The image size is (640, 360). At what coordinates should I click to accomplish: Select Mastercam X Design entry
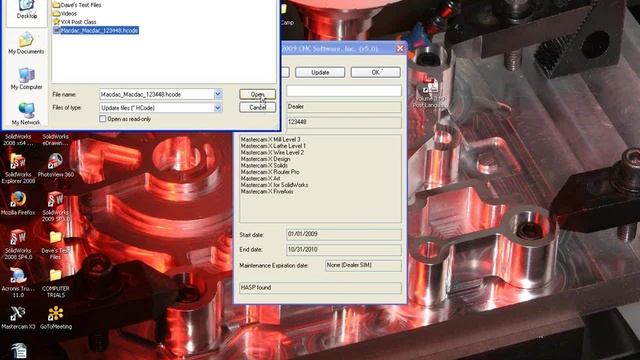tap(266, 159)
